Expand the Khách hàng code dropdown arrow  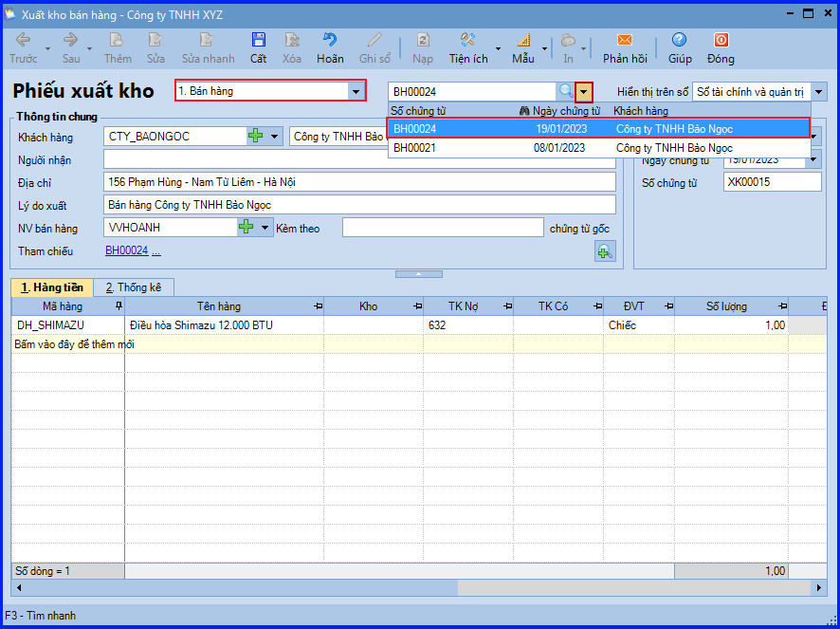(x=274, y=137)
